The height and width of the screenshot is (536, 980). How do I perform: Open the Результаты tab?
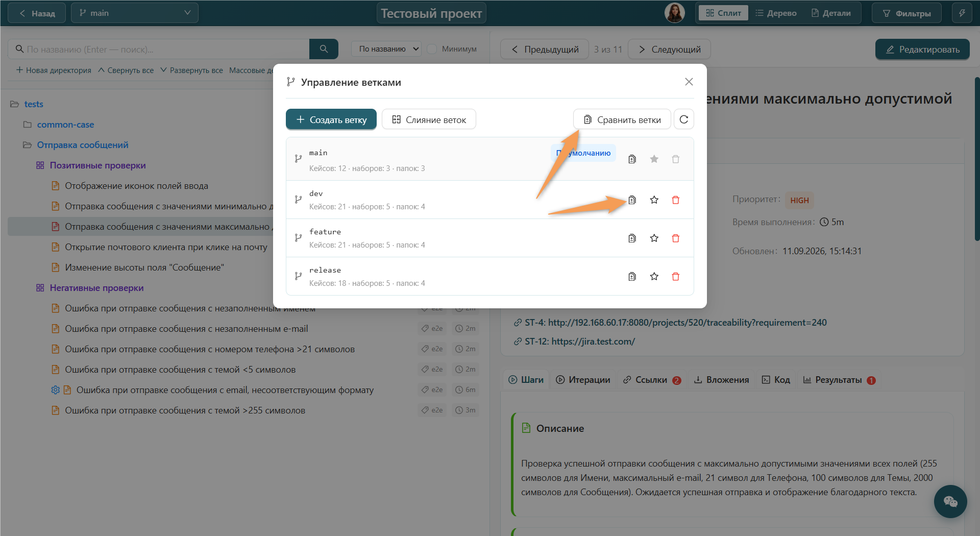point(839,380)
